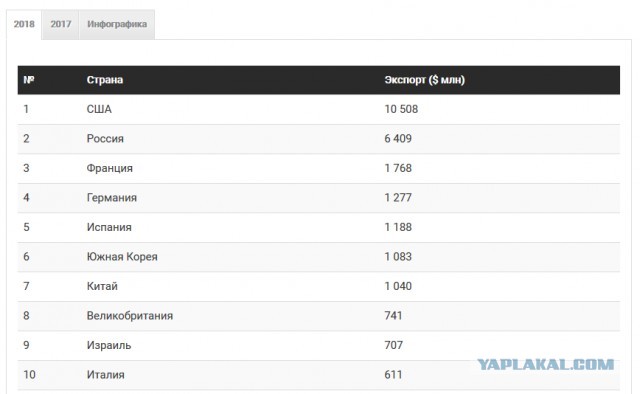Select the Франция country cell
This screenshot has height=394, width=640.
coord(109,168)
